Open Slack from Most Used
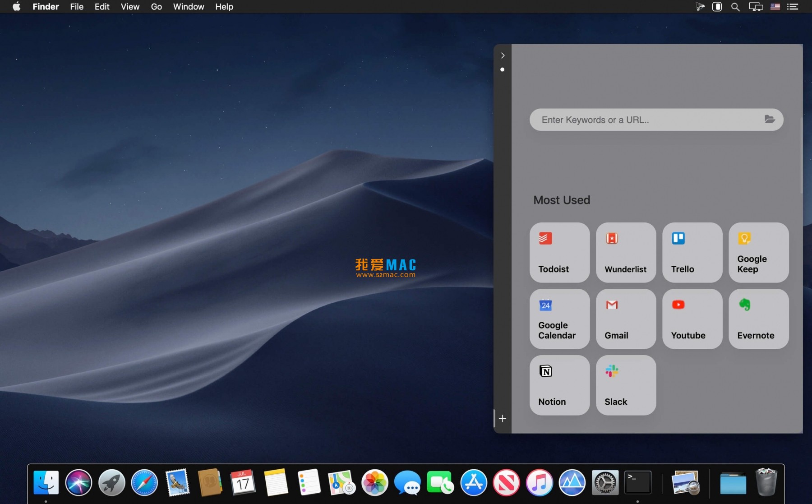 click(x=625, y=384)
